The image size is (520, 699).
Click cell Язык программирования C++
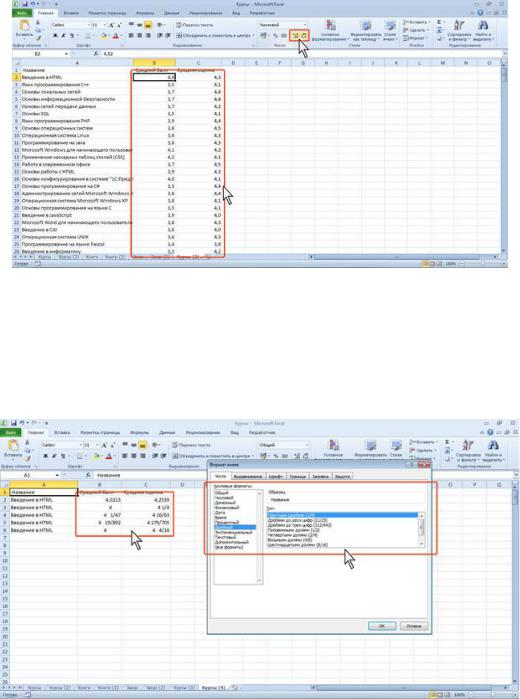[x=77, y=84]
